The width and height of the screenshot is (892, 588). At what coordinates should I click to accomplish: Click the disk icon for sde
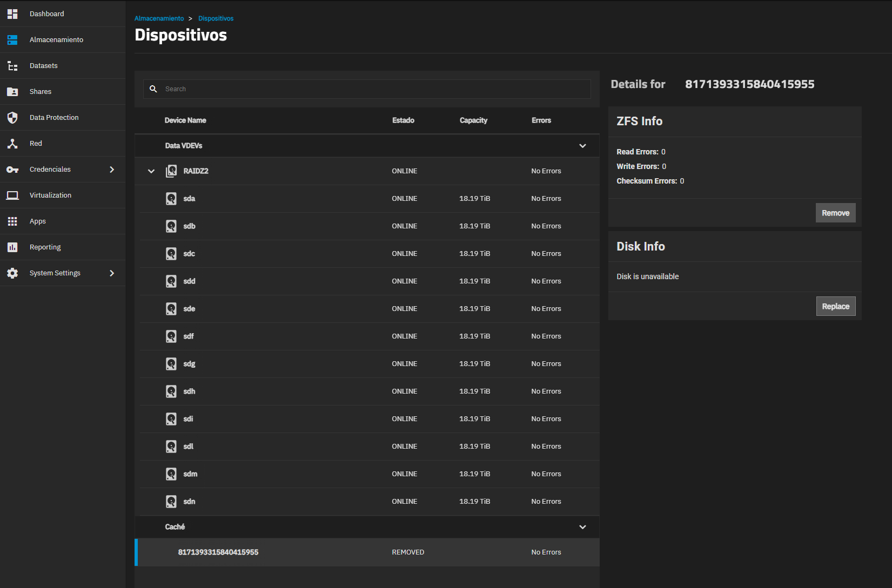click(171, 309)
